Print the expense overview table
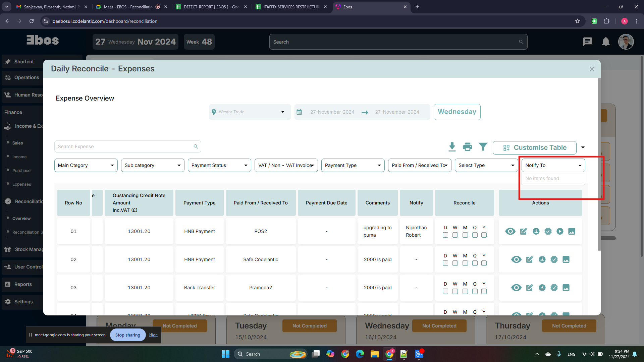Viewport: 644px width, 362px height. (x=467, y=147)
